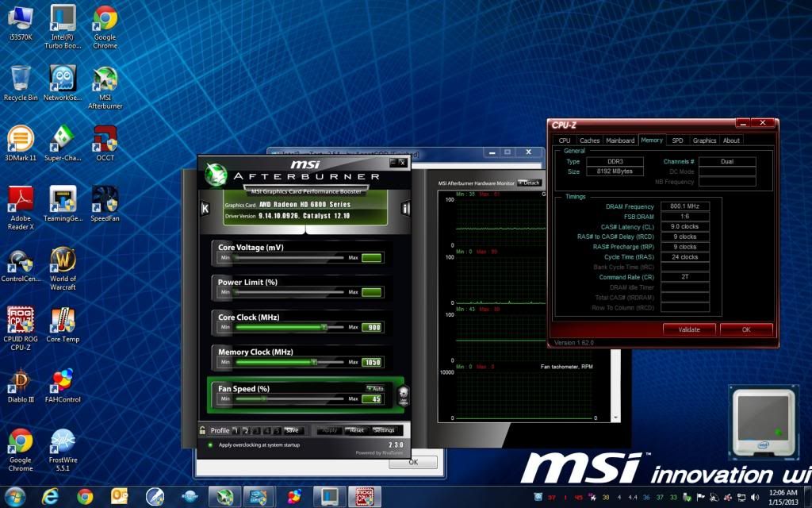Click the DRAM Frequency value 800.1 MHz
Screen dimensions: 812x508
[x=684, y=206]
